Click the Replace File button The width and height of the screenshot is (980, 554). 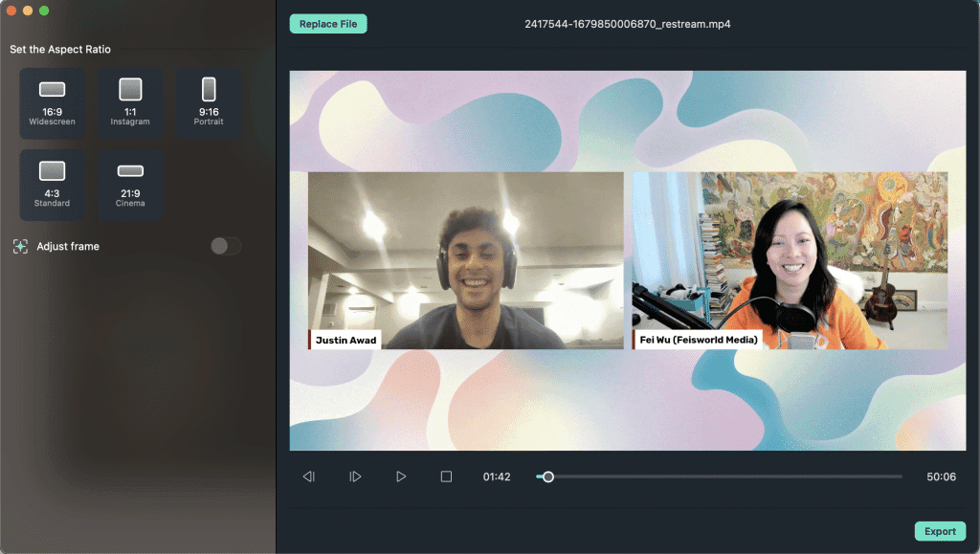328,24
